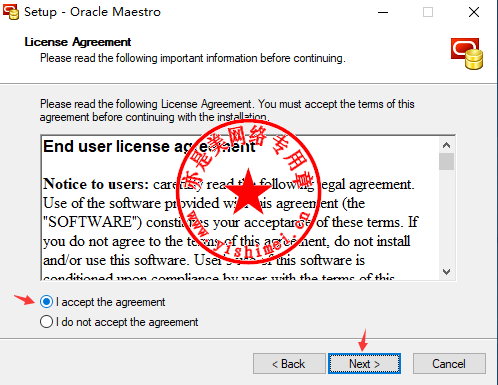Close the setup window with X

474,12
